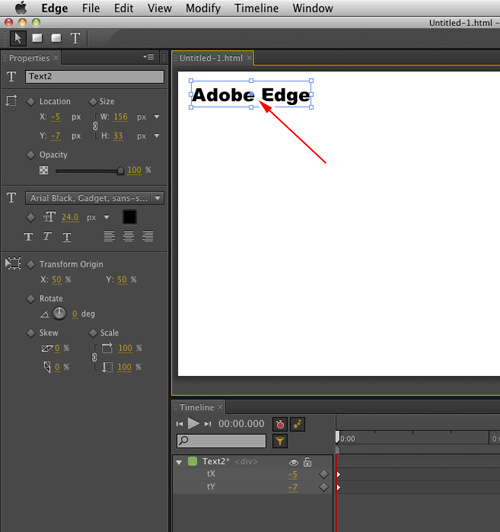
Task: Toggle the Opacity keyframe diamond
Action: pos(31,155)
